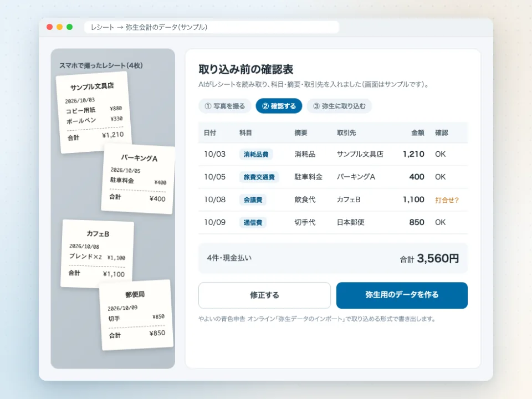Click the 確認 column header
The height and width of the screenshot is (399, 532).
[x=442, y=132]
